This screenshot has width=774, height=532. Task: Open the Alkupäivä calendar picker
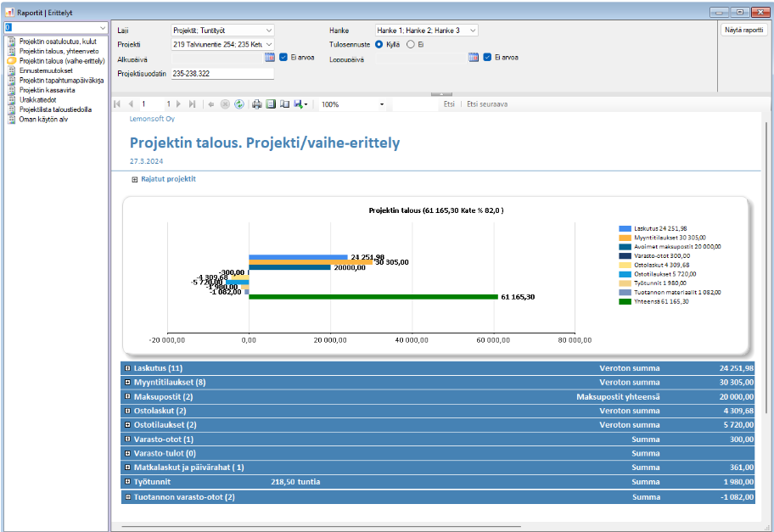click(x=269, y=58)
